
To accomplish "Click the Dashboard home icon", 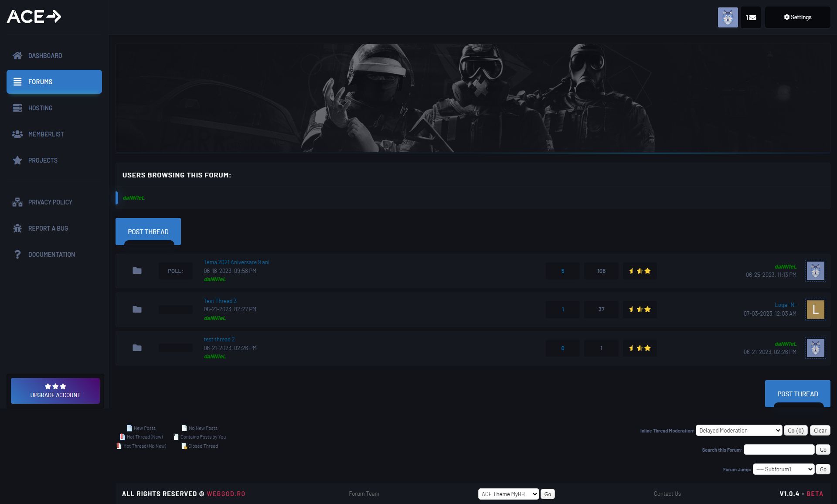I will click(x=17, y=55).
